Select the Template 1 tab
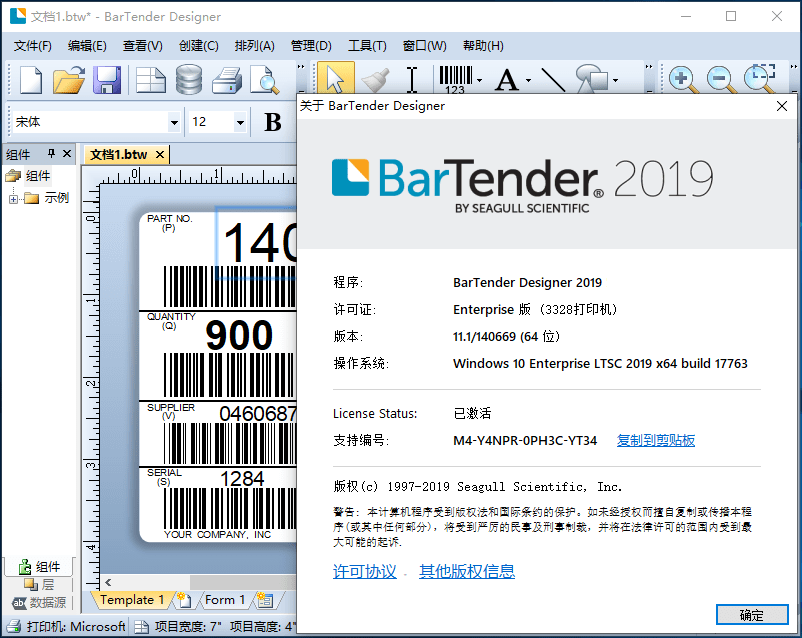The image size is (802, 638). click(x=132, y=600)
